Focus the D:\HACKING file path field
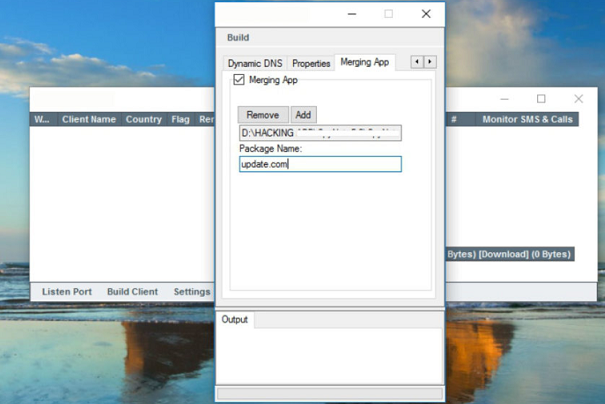Image resolution: width=605 pixels, height=404 pixels. tap(320, 133)
